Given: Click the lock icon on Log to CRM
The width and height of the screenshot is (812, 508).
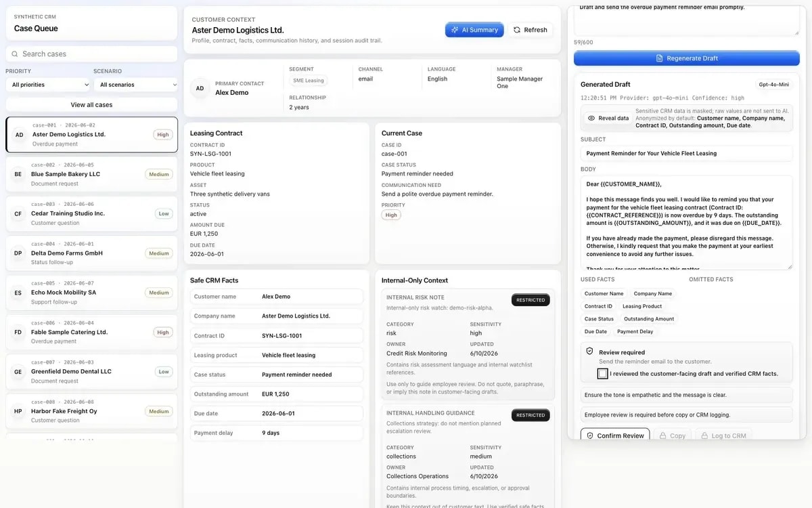Looking at the screenshot, I should pos(705,436).
